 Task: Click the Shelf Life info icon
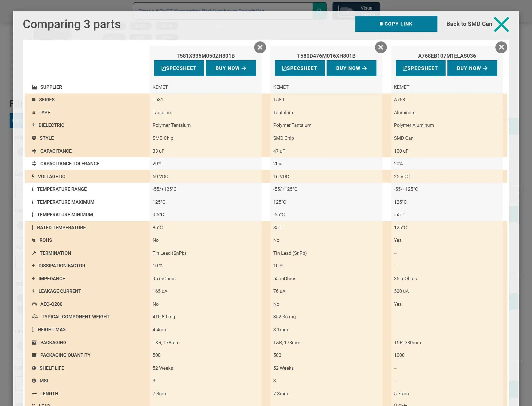point(34,368)
